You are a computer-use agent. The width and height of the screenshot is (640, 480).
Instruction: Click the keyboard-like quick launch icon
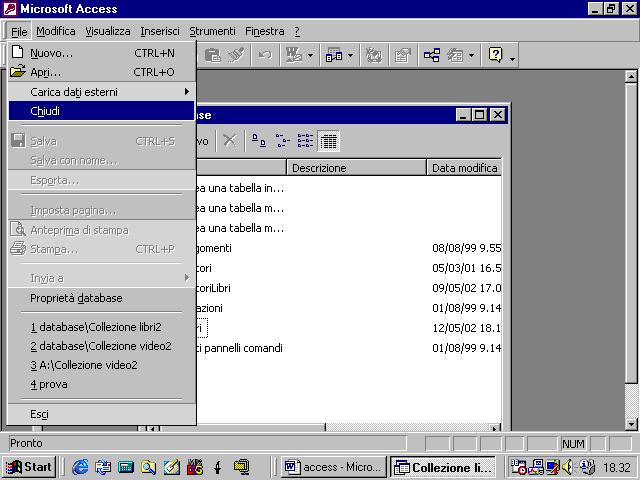click(126, 467)
